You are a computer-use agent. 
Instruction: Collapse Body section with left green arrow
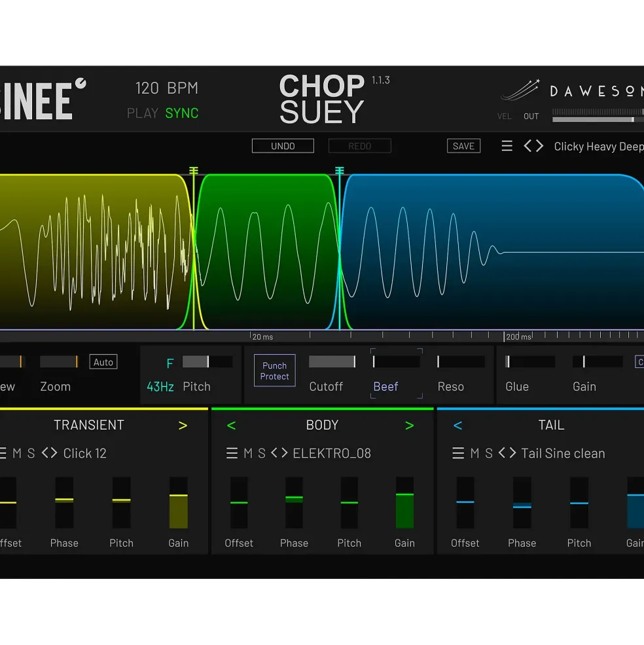point(231,426)
